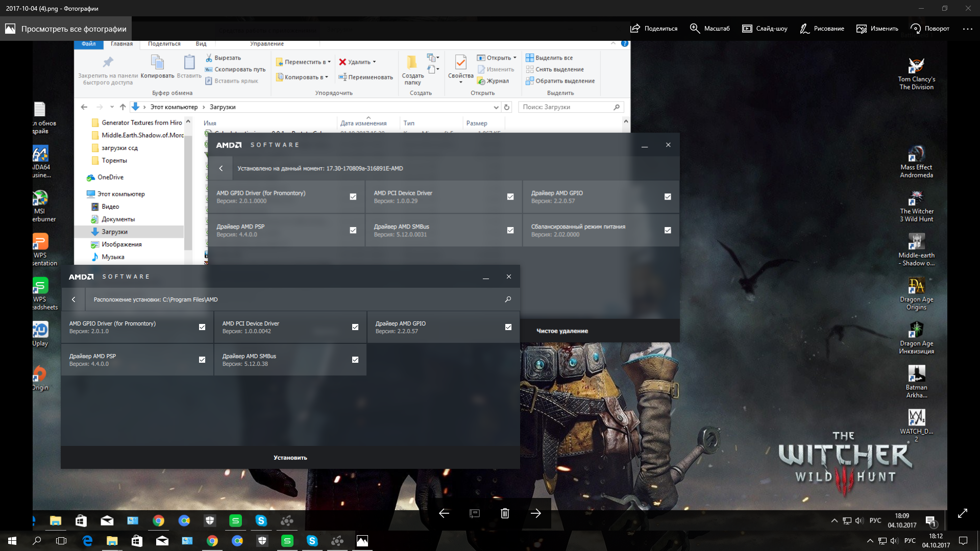Click the Share icon in Photos toolbar

pos(635,29)
